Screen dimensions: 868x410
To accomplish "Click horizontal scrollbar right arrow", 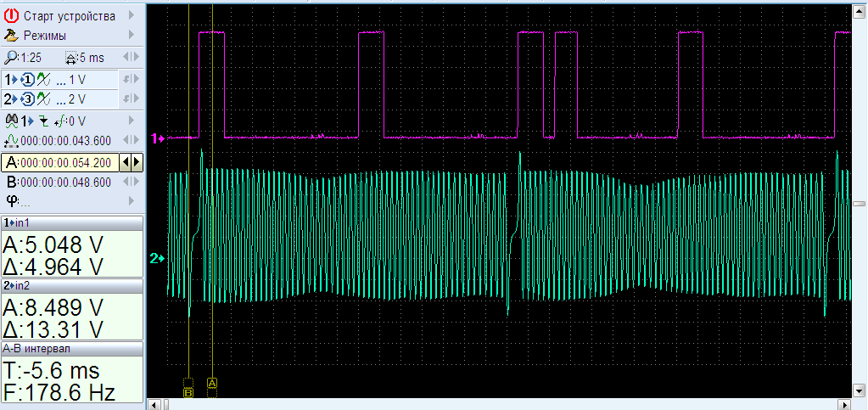I will pos(843,404).
